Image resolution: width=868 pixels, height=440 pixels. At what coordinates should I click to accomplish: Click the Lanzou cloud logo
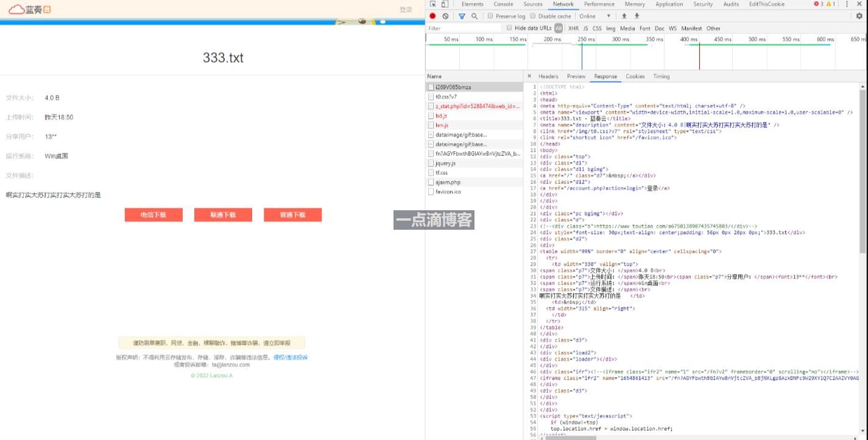coord(29,9)
